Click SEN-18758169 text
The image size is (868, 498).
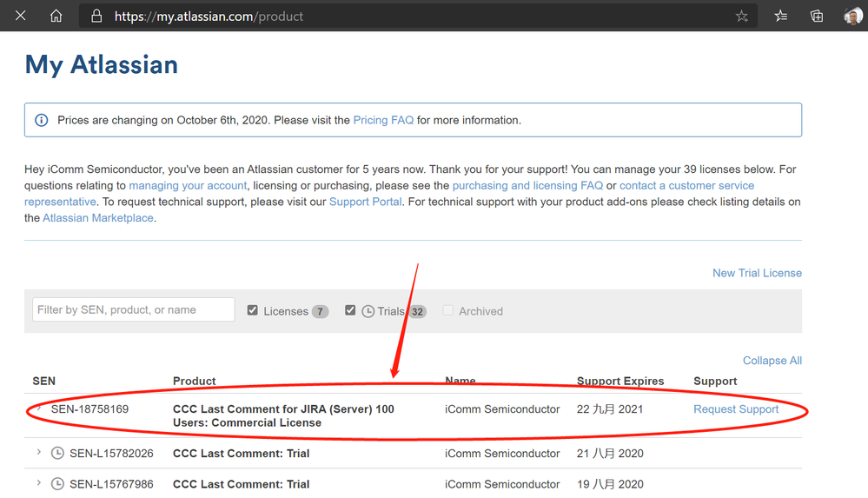[x=89, y=409]
